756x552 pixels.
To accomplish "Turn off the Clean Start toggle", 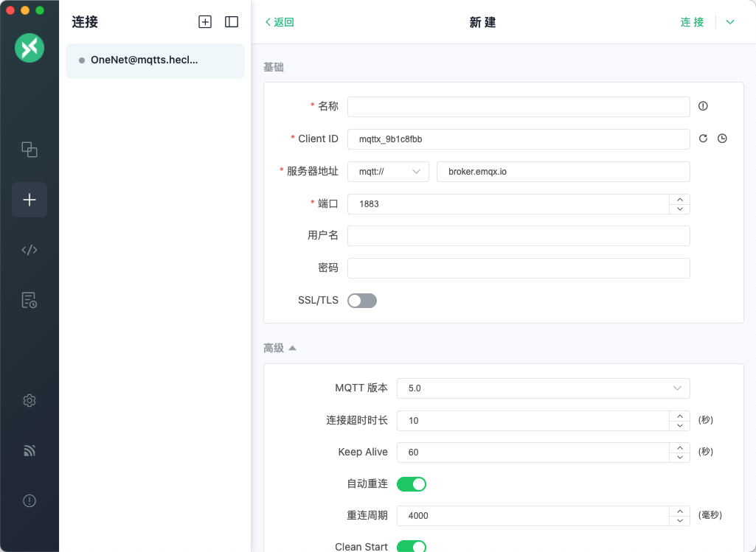I will 412,546.
